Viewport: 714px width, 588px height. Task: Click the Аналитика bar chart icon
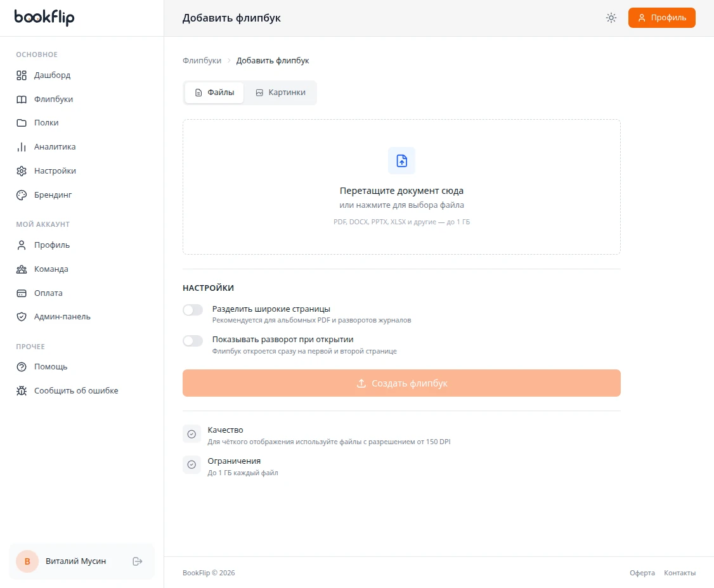click(x=22, y=147)
